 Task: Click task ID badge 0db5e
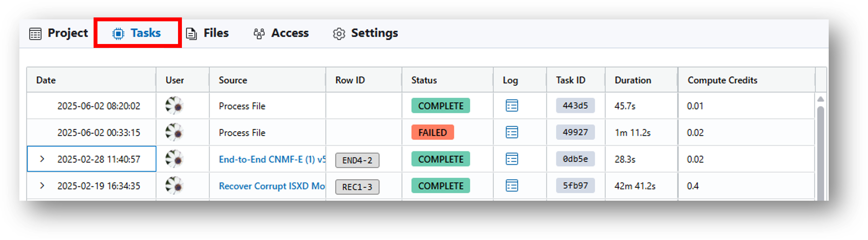pos(575,159)
